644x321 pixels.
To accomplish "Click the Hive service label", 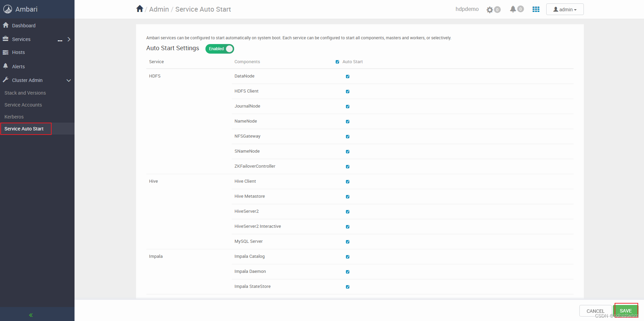I will pos(153,181).
